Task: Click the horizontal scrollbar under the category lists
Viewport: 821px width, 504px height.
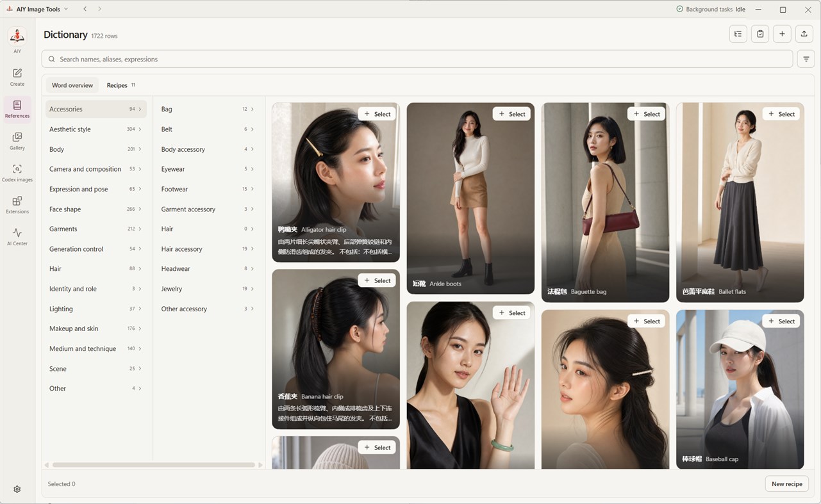Action: 154,465
